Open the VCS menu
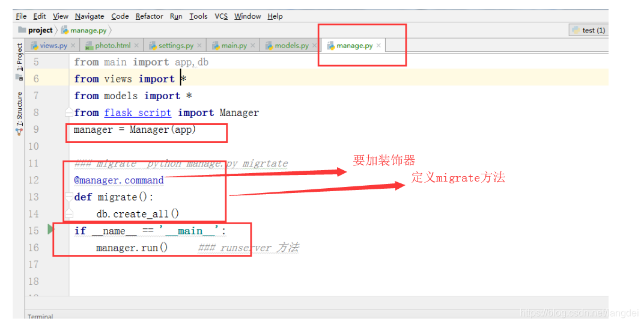The height and width of the screenshot is (324, 644). coord(221,16)
